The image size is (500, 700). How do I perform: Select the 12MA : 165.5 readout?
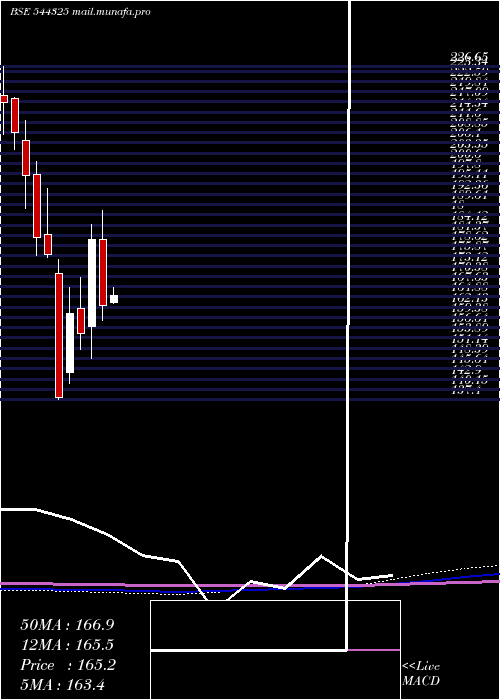(x=67, y=645)
